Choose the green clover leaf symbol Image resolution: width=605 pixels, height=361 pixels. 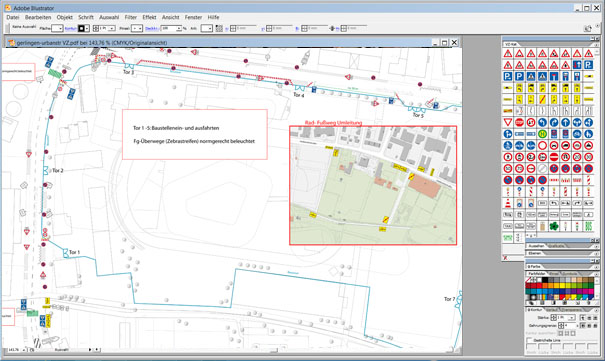tap(554, 226)
